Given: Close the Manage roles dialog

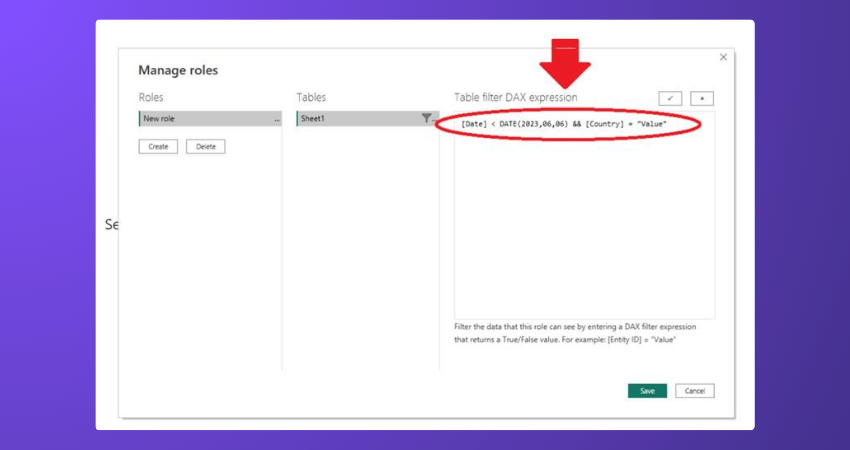Looking at the screenshot, I should pyautogui.click(x=723, y=57).
